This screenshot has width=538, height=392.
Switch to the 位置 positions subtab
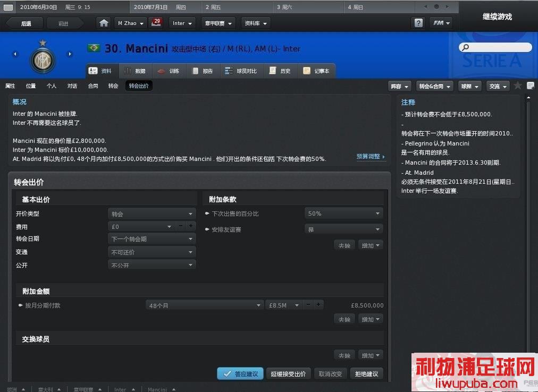click(31, 86)
